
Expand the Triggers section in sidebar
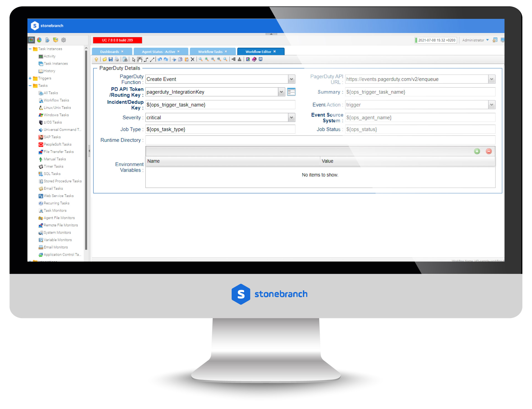(x=31, y=79)
